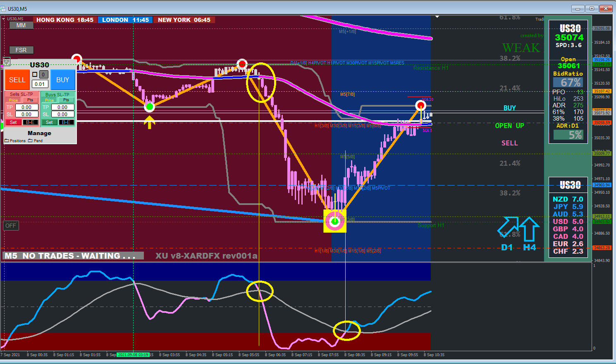Click the panel move grid icon above US30

(6, 61)
